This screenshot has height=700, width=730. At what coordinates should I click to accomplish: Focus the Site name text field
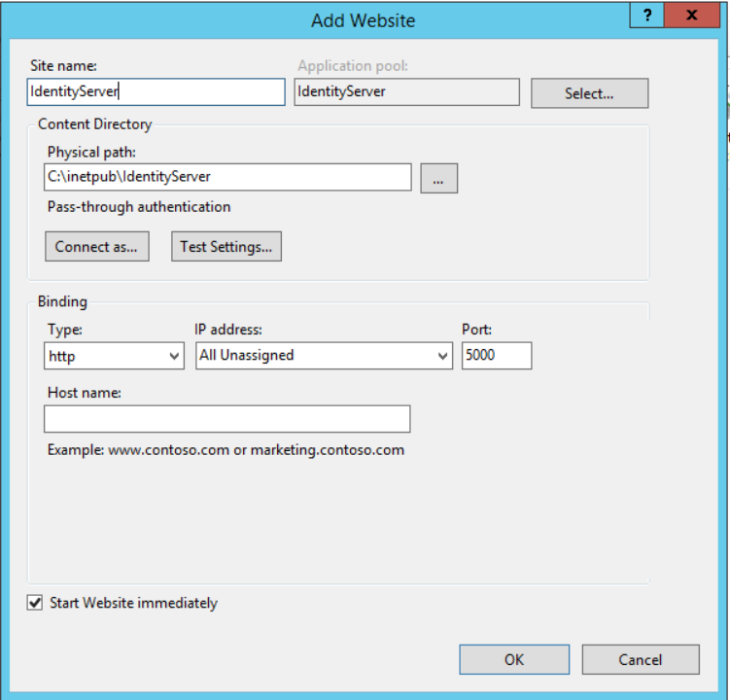click(156, 92)
